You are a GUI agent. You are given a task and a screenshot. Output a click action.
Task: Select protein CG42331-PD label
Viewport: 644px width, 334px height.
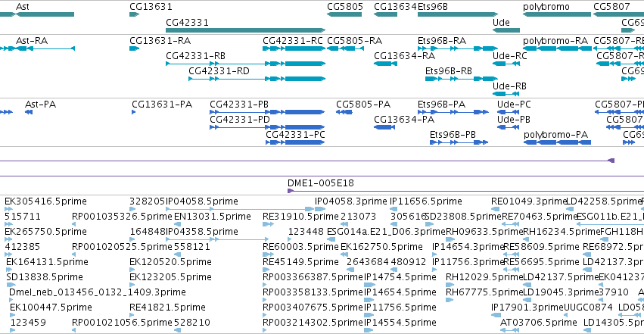(x=240, y=120)
